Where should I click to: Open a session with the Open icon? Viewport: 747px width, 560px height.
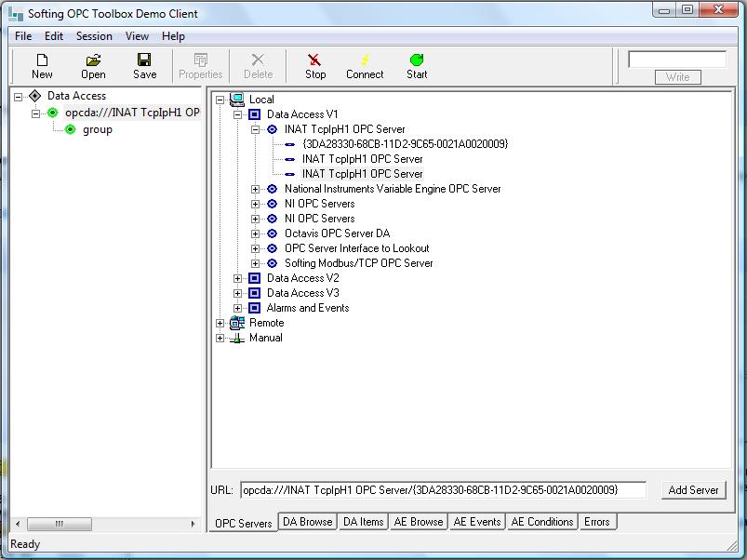pos(93,60)
